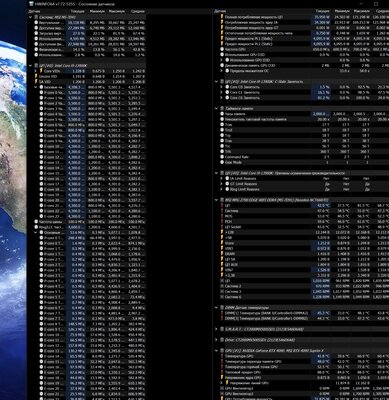Click the clock icon next to Gear Mode
Viewport: 389px width, 400px height.
(x=222, y=162)
